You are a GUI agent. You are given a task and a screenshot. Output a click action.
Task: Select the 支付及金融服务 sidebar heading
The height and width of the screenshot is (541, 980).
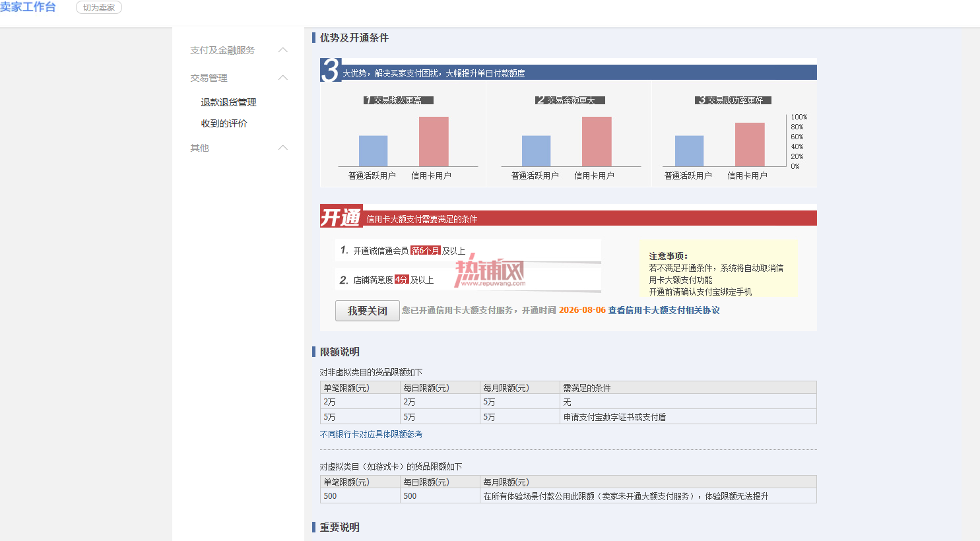[222, 50]
